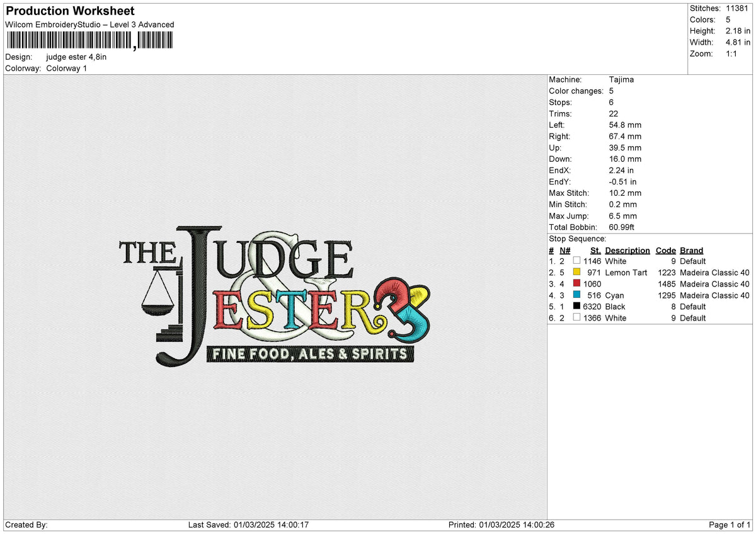Click the Total Bobbin value 60.99ft
The image size is (756, 534).
click(x=623, y=227)
